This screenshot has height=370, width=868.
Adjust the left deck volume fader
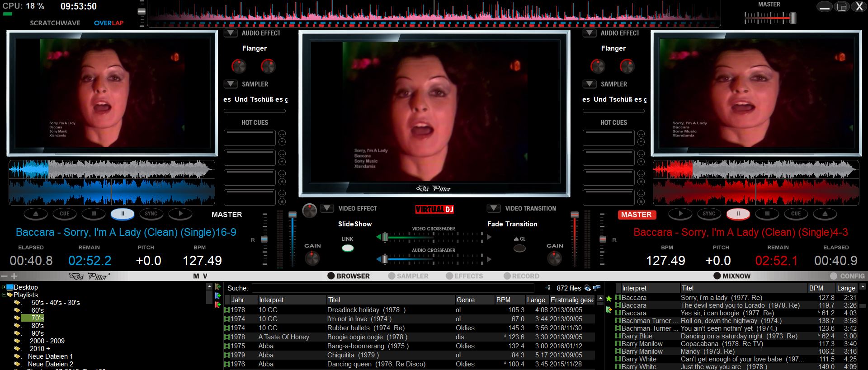292,215
